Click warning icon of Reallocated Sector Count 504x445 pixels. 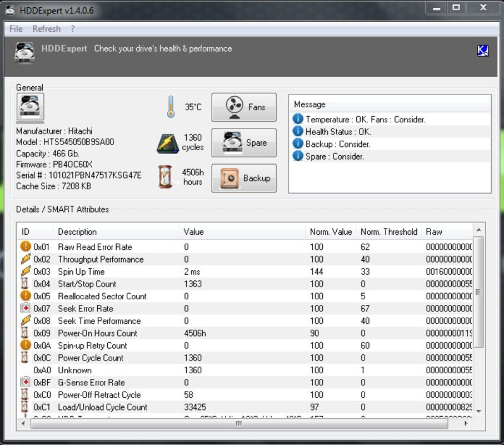point(26,296)
